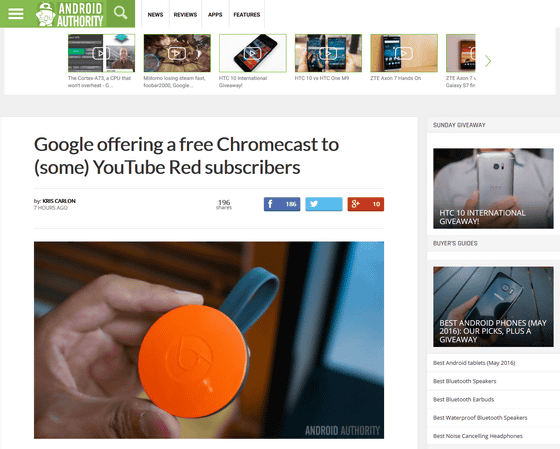The width and height of the screenshot is (560, 449).
Task: Open Best Noise Cancelling Headphones link
Action: coord(478,436)
